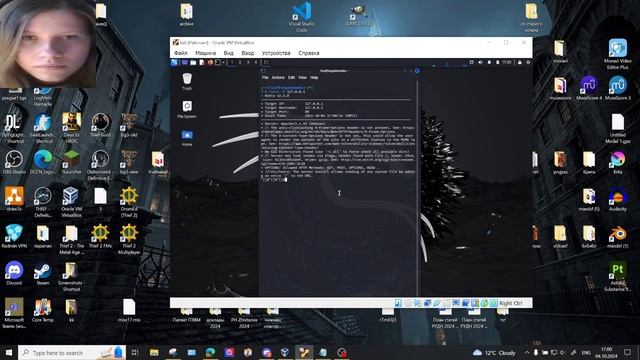Open the Home folder on Kali desktop

click(187, 138)
